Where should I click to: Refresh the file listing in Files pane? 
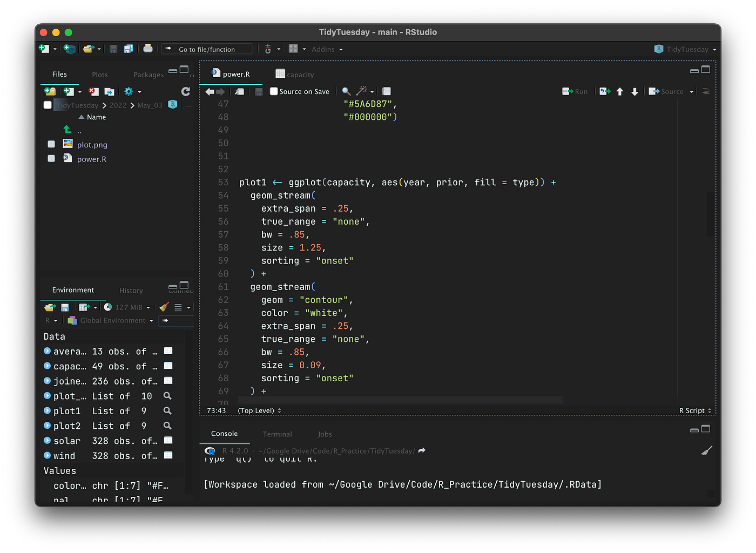tap(186, 91)
